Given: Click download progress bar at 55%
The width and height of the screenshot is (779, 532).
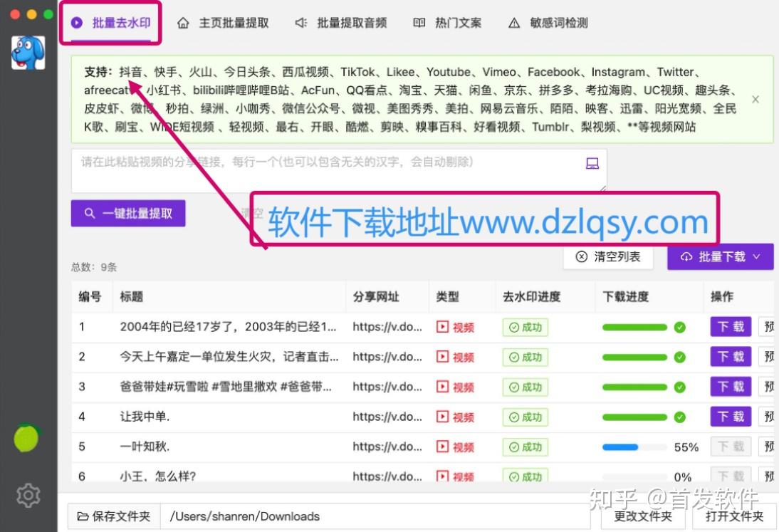Looking at the screenshot, I should (x=634, y=447).
